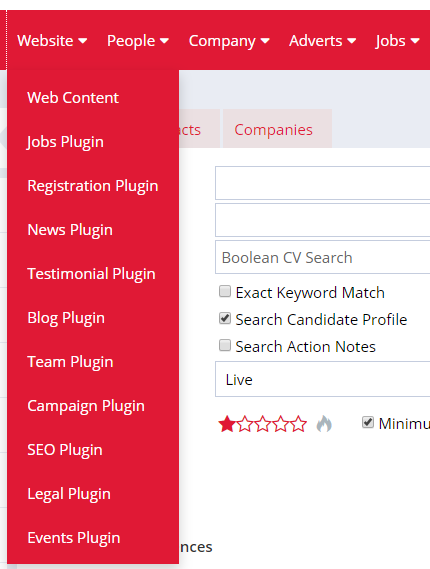Focus the Boolean CV Search field

tap(323, 257)
